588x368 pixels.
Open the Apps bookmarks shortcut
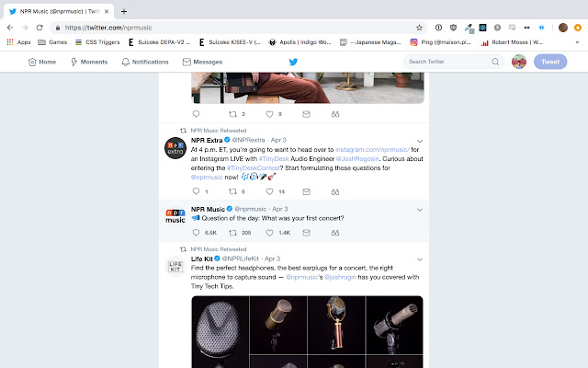[x=18, y=42]
